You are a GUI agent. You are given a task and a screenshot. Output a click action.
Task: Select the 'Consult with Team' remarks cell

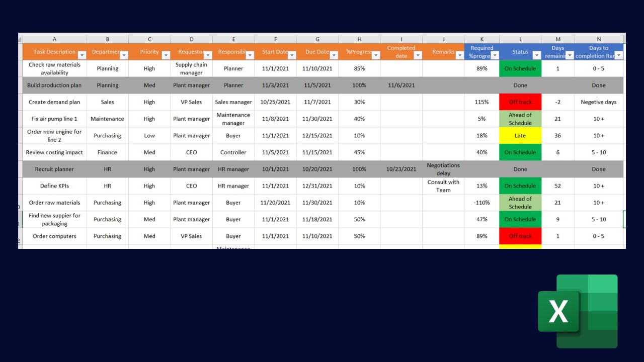pyautogui.click(x=443, y=186)
